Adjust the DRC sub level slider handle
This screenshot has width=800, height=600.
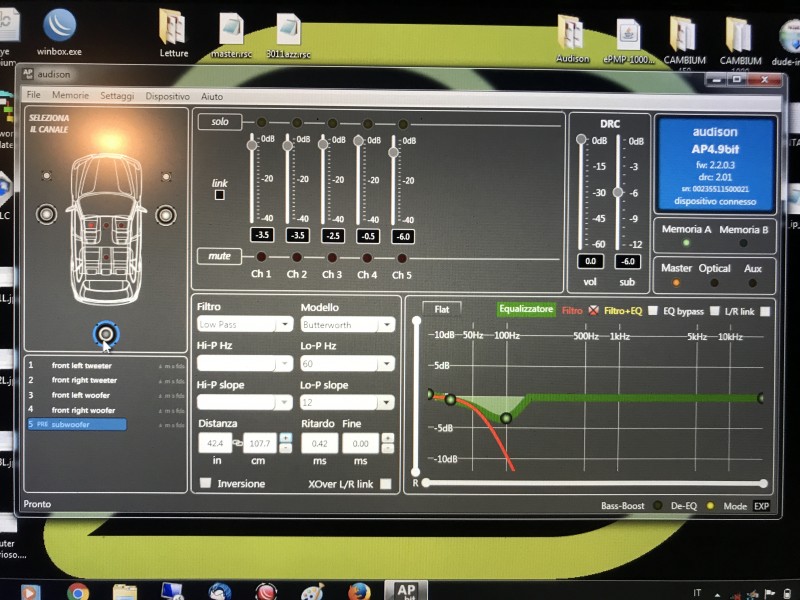click(x=618, y=192)
